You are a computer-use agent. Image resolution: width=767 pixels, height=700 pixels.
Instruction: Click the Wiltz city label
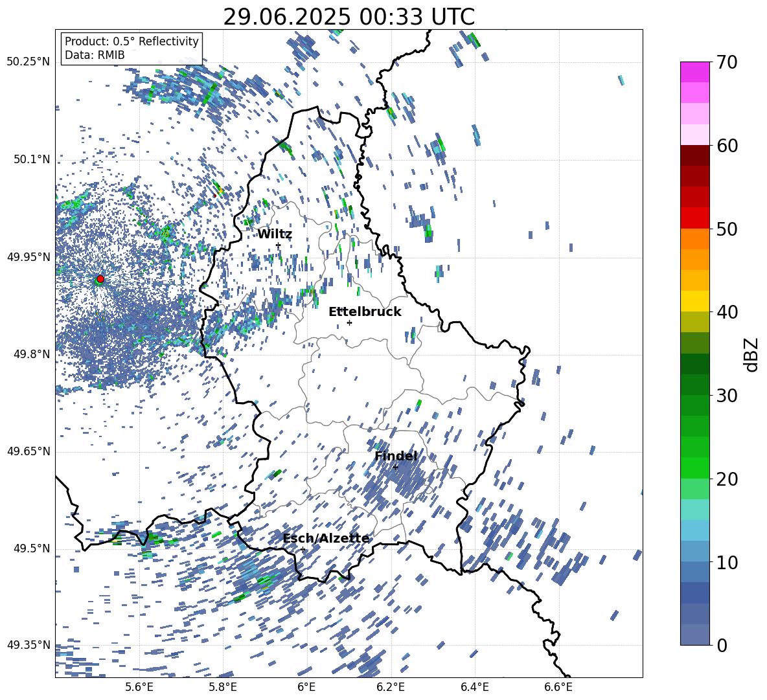275,234
